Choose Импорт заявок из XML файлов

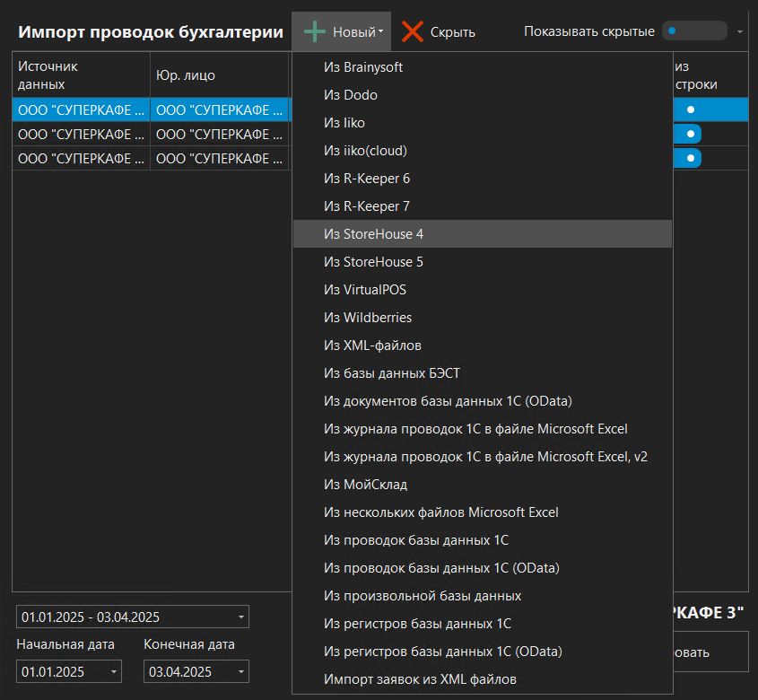[x=420, y=679]
